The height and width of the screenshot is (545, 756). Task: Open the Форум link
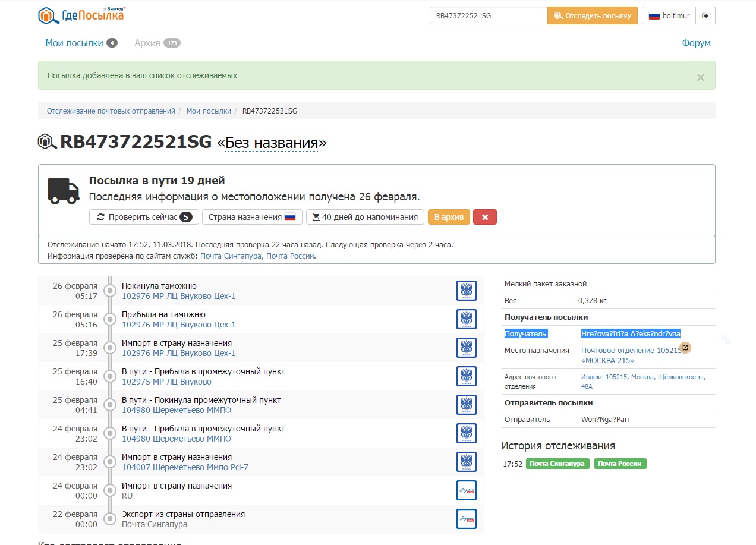tap(696, 43)
